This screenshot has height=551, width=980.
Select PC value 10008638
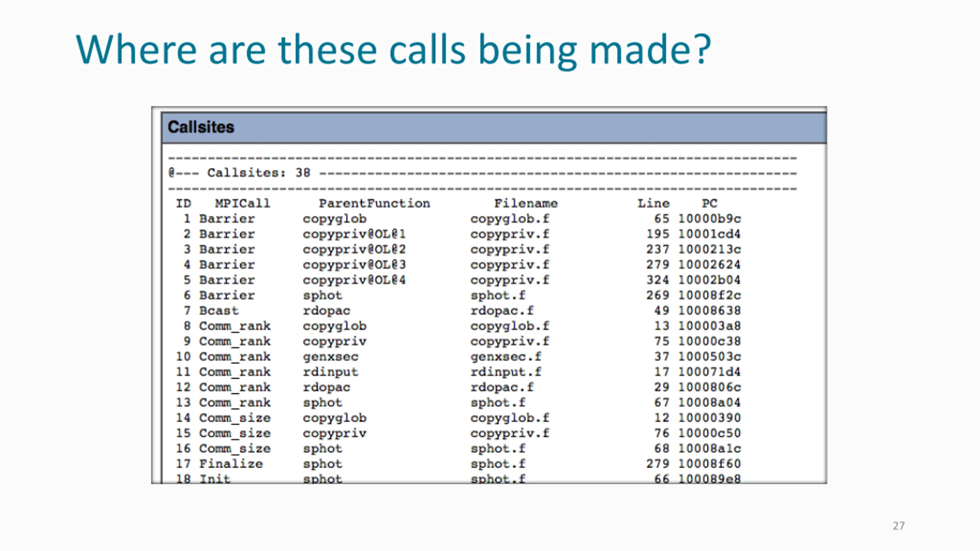coord(709,310)
